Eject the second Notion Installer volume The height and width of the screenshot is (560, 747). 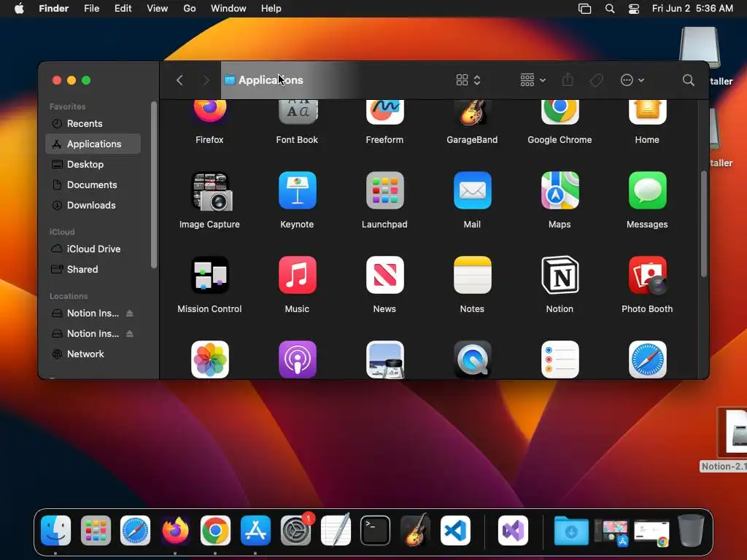(x=130, y=334)
